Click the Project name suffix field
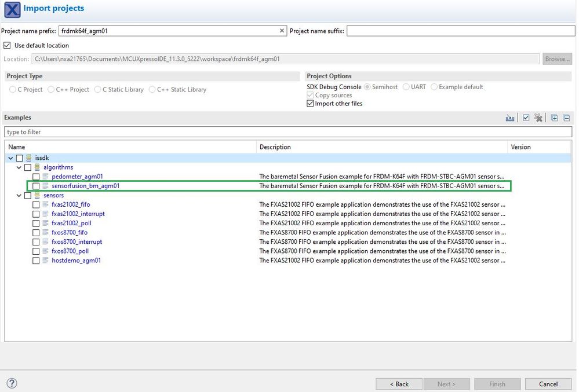This screenshot has height=392, width=579. (461, 31)
